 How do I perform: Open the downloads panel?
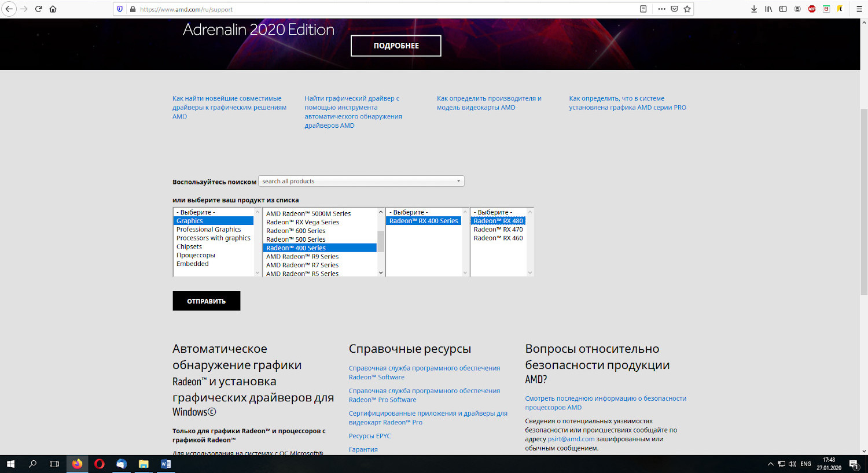[x=754, y=9]
